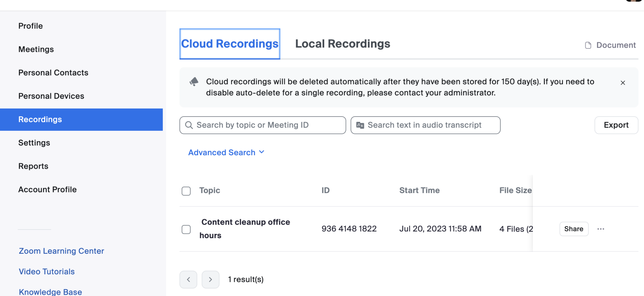Select the Content cleanup office hours checkbox

tap(186, 230)
